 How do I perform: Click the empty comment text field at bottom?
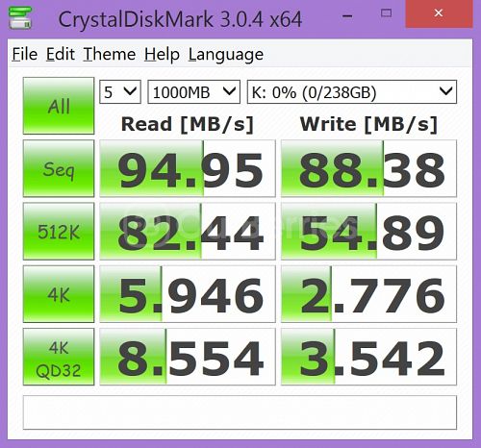coord(240,412)
